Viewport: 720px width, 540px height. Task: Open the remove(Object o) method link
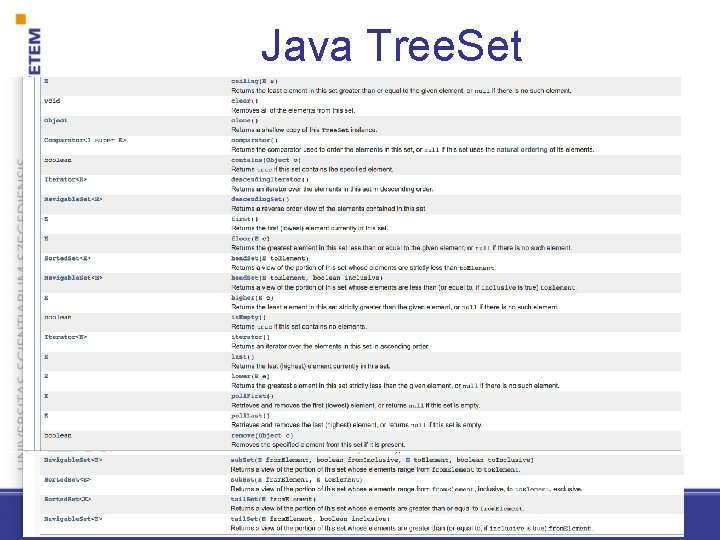tap(262, 435)
